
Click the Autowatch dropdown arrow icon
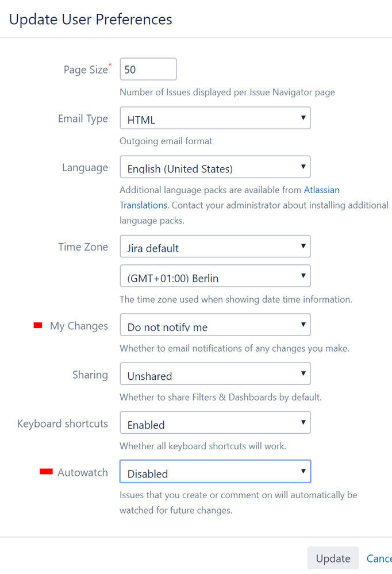tap(303, 472)
